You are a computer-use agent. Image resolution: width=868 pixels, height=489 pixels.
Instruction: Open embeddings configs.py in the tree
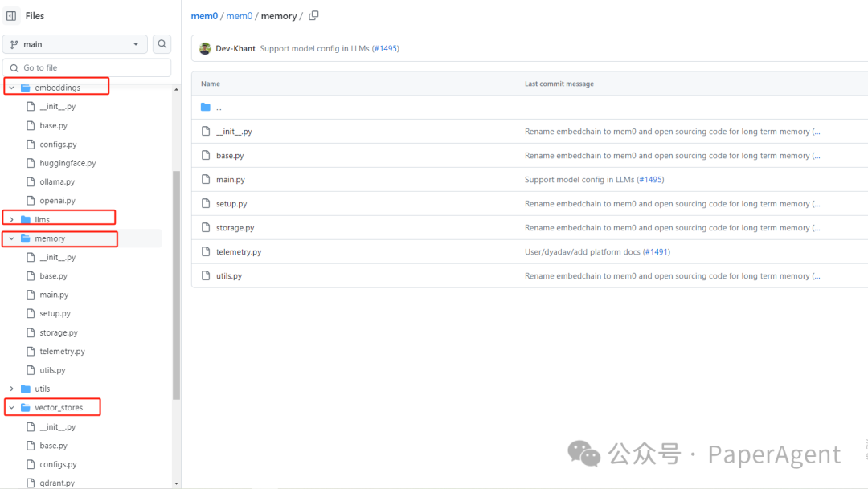point(58,145)
